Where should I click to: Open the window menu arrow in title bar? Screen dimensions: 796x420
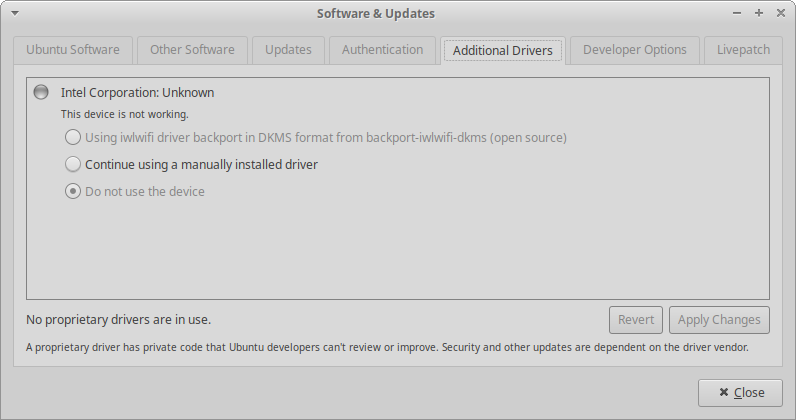(x=15, y=13)
